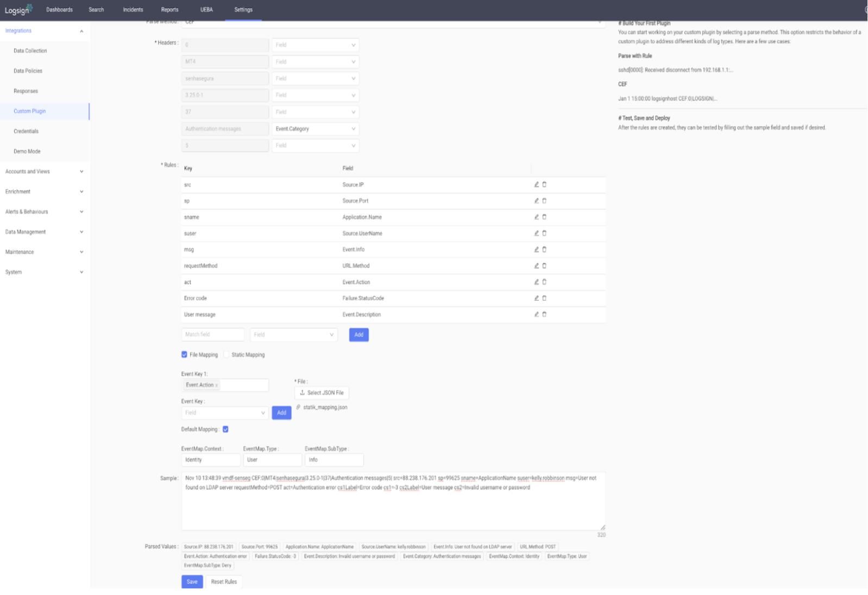Expand the Accounts and Views section
Viewport: 868px width, 595px height.
[45, 172]
